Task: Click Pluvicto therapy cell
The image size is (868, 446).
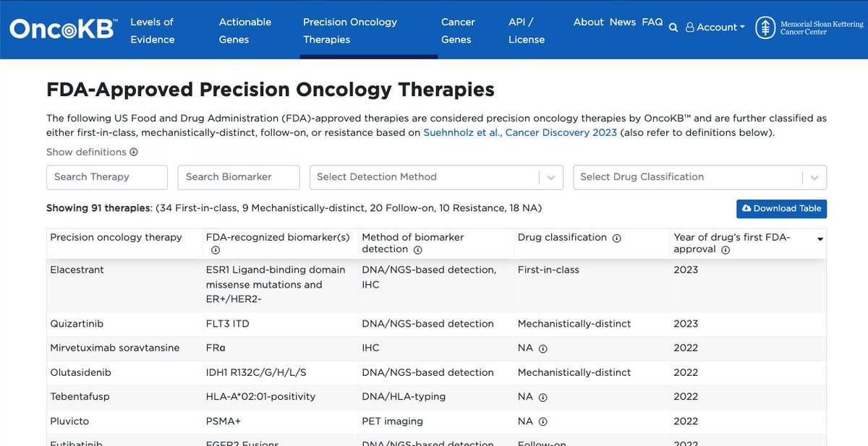Action: pos(69,421)
